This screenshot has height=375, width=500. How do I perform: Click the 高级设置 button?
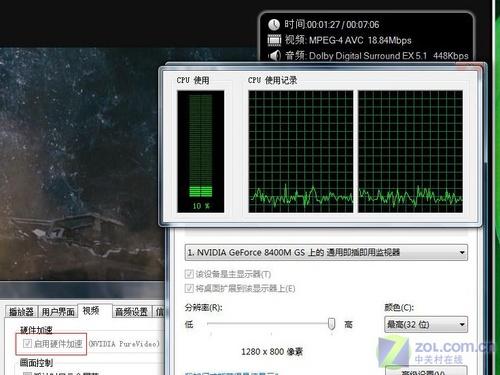click(426, 371)
